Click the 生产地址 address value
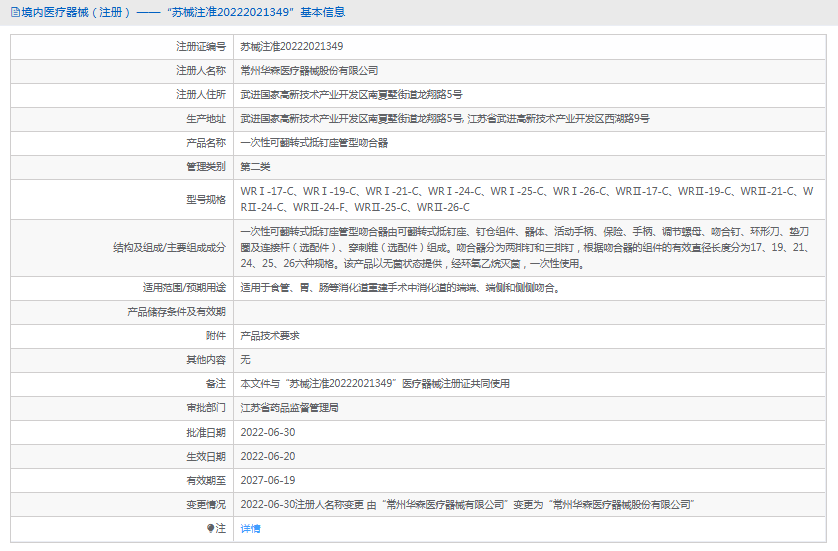 tap(445, 119)
